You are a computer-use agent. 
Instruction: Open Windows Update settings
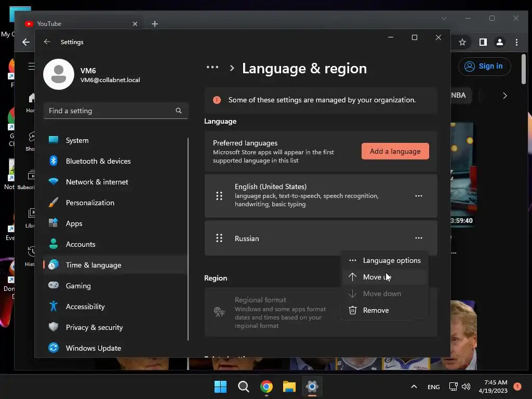pos(115,348)
